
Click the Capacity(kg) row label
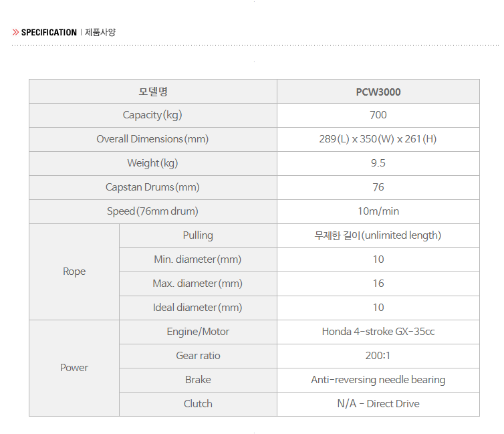[x=152, y=115]
